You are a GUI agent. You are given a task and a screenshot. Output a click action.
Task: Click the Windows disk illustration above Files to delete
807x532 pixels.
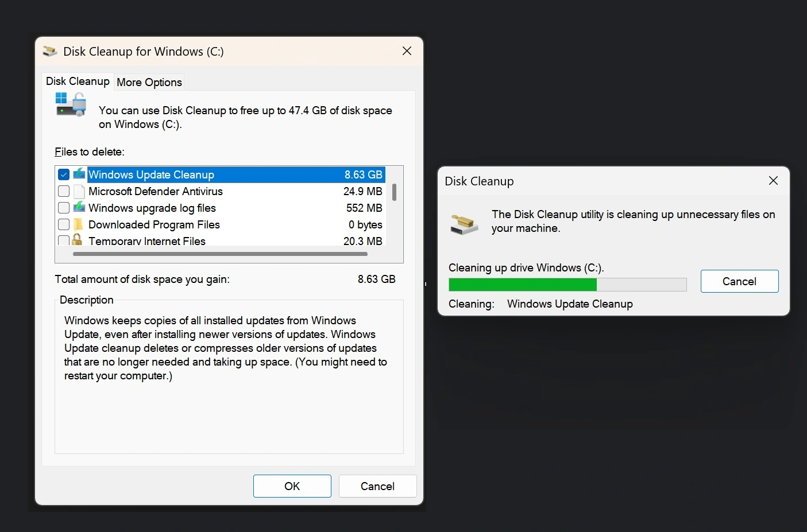tap(70, 106)
